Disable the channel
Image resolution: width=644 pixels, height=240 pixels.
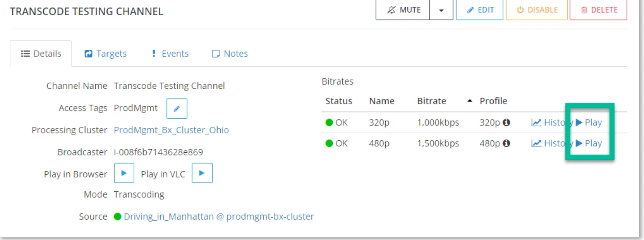point(537,10)
